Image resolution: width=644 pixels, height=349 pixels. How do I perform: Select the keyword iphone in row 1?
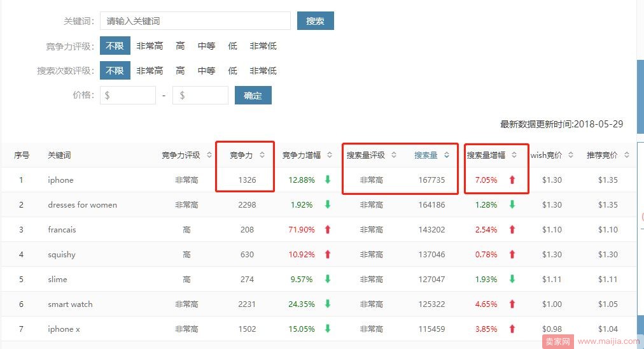pos(61,180)
